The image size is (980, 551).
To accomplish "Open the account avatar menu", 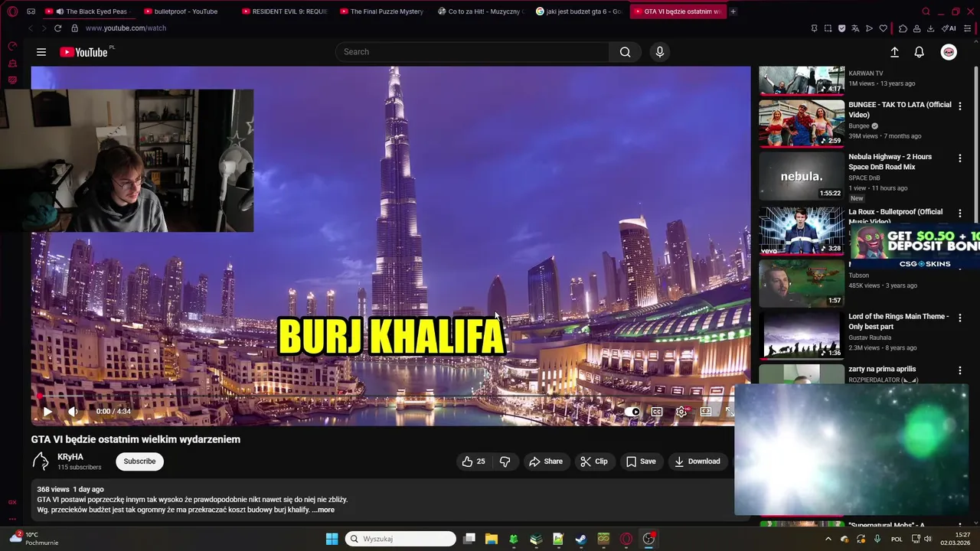I will point(949,52).
